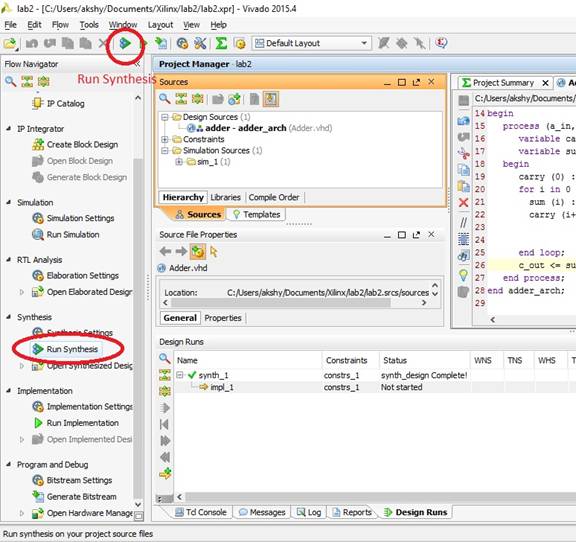Toggle highlighted select-object button in Source File Properties

point(198,251)
